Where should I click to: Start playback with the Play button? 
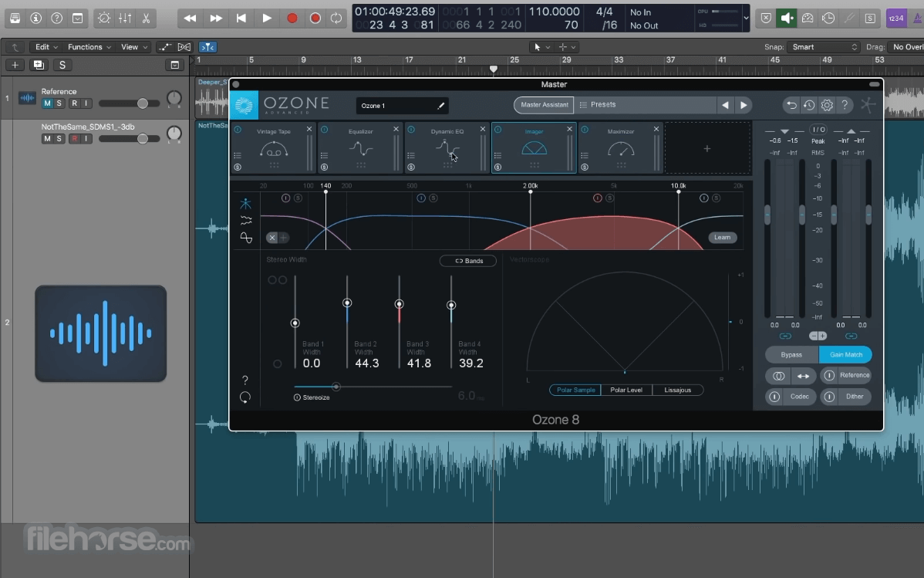[266, 19]
